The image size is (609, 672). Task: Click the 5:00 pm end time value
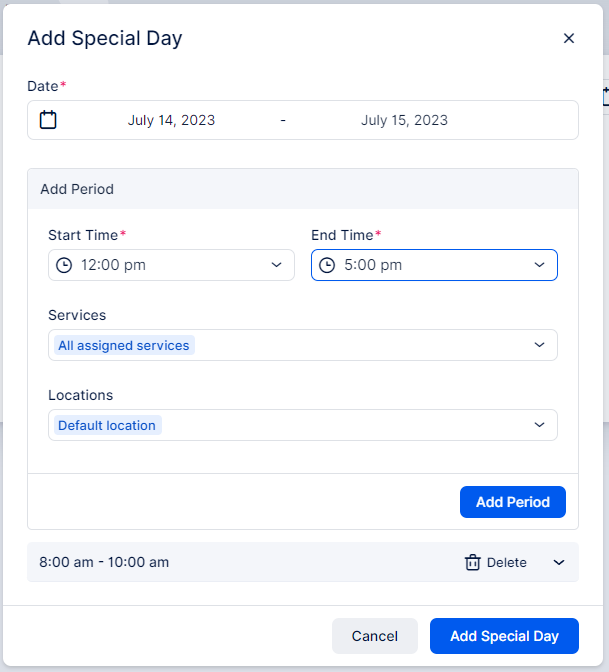pyautogui.click(x=373, y=265)
